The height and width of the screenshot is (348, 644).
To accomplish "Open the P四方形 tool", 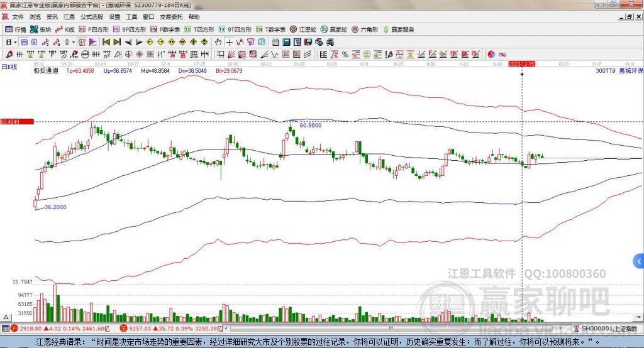I will (94, 30).
